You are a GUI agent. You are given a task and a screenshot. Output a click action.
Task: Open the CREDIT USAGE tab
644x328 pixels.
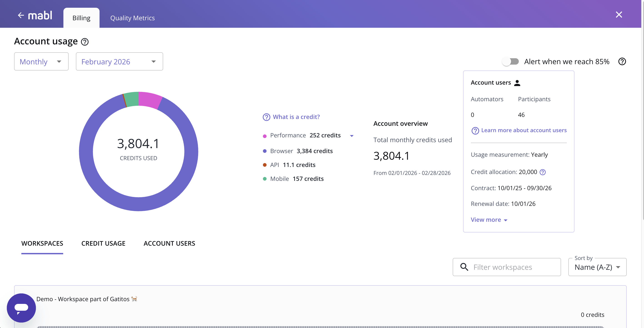point(103,243)
